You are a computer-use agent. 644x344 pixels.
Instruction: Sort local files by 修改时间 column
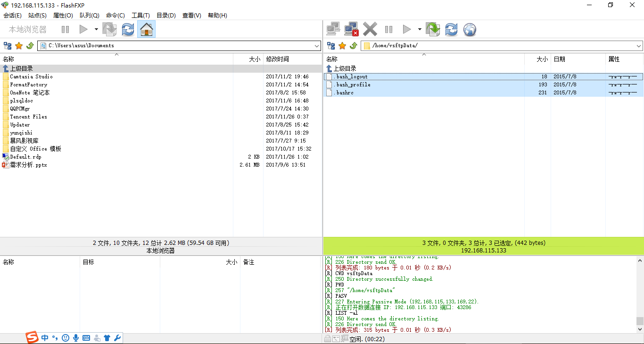click(x=292, y=59)
